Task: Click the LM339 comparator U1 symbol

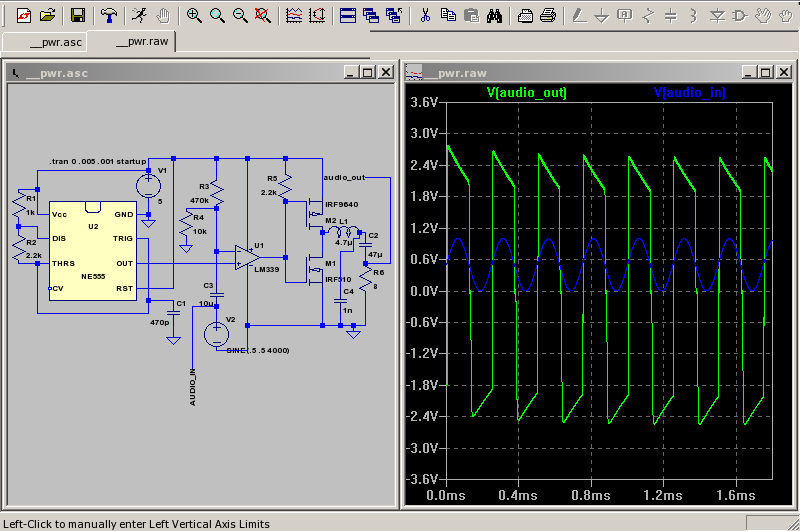Action: [x=248, y=257]
